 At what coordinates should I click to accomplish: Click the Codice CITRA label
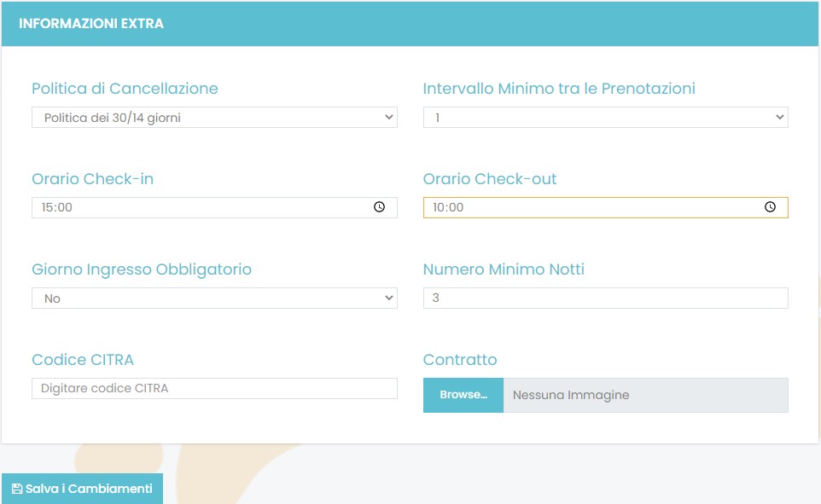coord(83,360)
